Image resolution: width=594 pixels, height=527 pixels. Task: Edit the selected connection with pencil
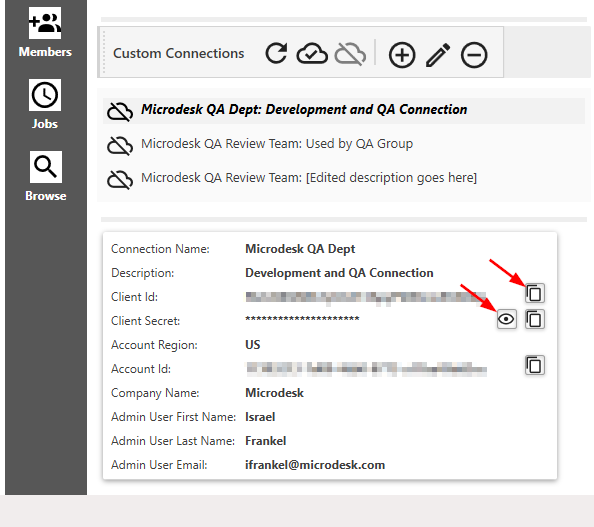coord(438,55)
